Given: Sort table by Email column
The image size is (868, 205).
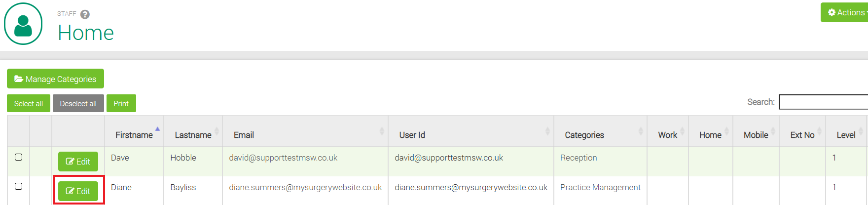Looking at the screenshot, I should (244, 135).
